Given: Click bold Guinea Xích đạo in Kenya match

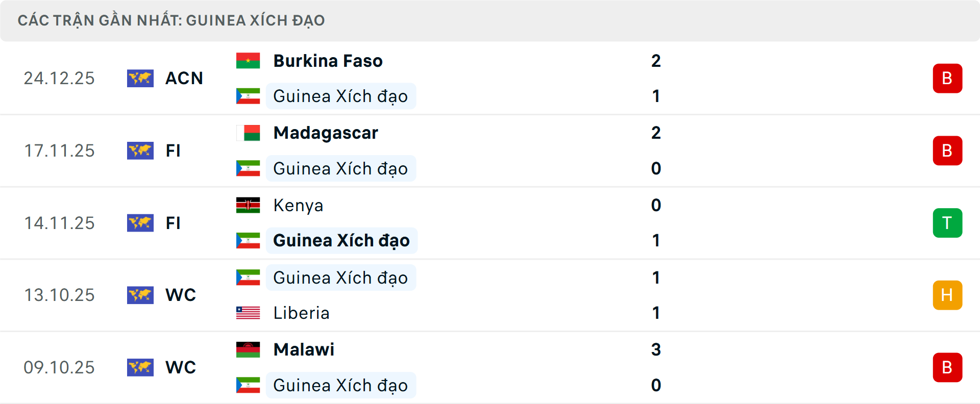Looking at the screenshot, I should 341,241.
